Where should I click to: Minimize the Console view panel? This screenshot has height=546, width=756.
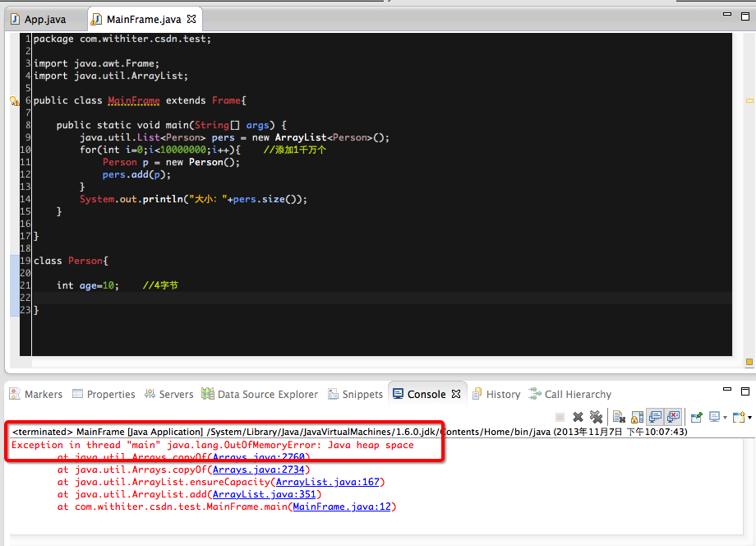[x=727, y=389]
